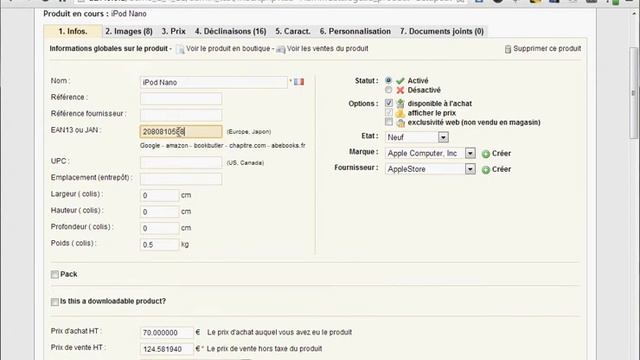Image resolution: width=640 pixels, height=360 pixels.
Task: Click the Référence input field
Action: 181,98
